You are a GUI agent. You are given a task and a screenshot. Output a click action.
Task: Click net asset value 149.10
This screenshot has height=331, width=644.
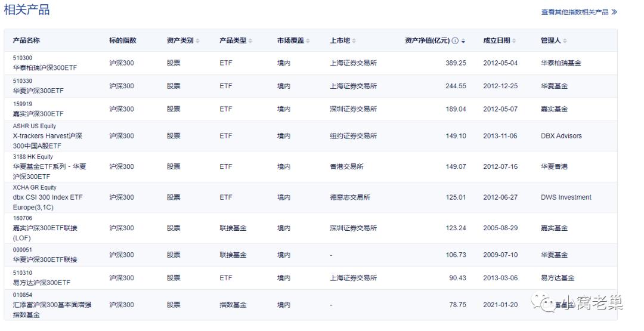[x=456, y=136]
